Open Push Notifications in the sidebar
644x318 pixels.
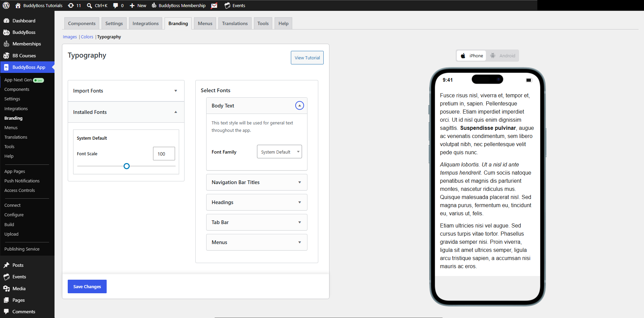tap(22, 181)
